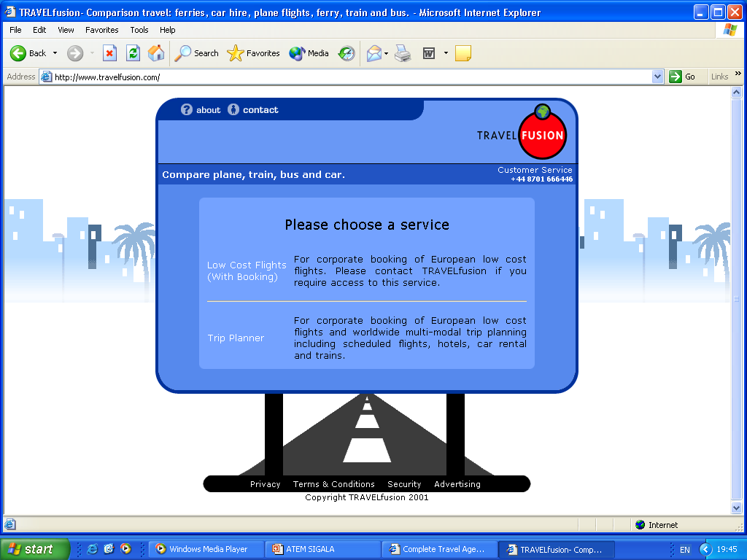Switch to Complete Travel Age taskbar button

[x=441, y=549]
